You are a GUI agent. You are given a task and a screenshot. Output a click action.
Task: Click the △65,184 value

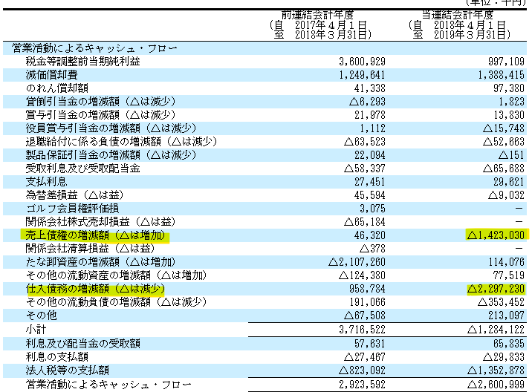click(365, 222)
